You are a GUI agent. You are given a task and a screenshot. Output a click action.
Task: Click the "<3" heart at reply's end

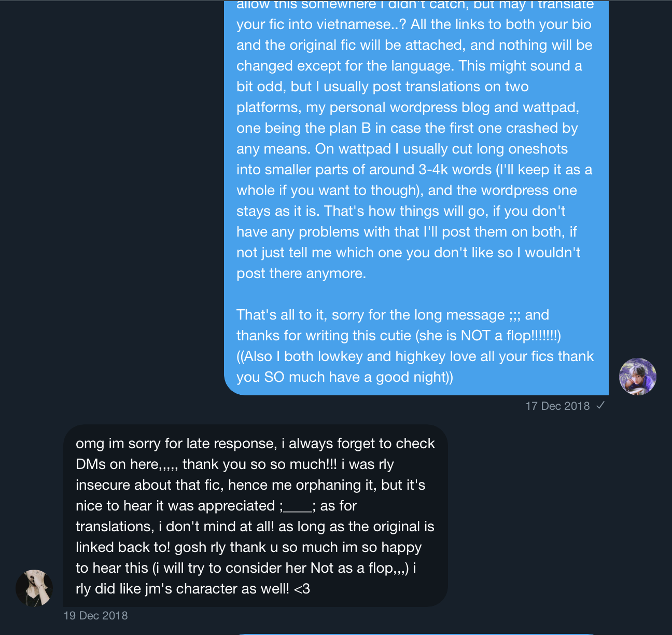302,589
